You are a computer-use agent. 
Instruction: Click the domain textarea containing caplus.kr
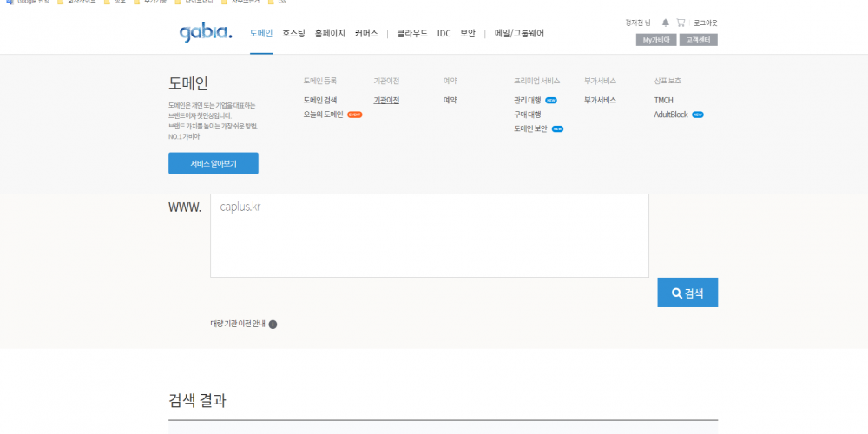coord(429,236)
